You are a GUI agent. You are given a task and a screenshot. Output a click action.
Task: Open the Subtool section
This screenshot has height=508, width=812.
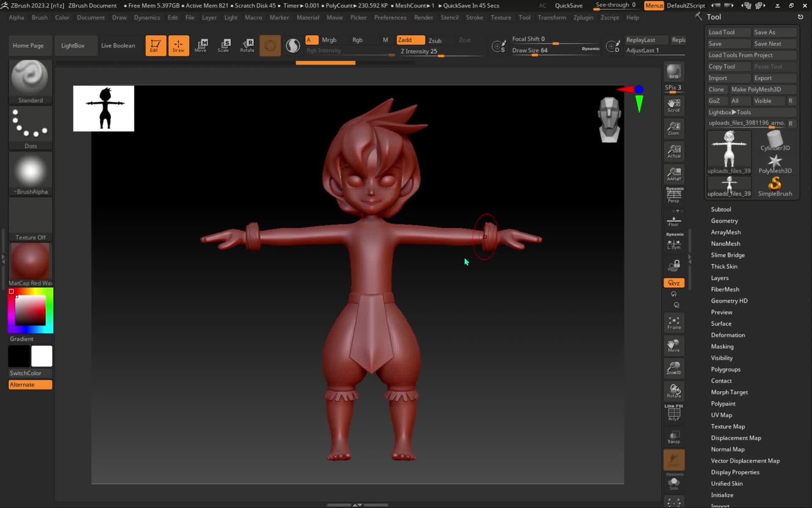click(721, 209)
